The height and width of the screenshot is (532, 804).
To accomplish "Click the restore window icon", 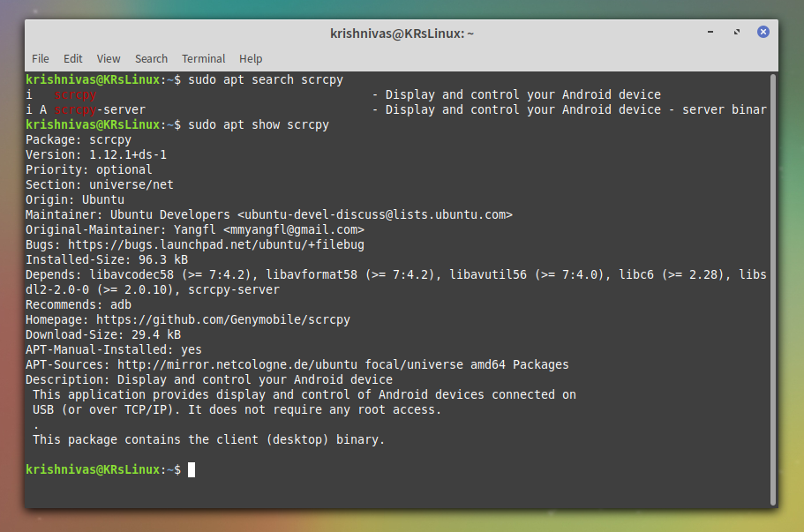I will (736, 31).
